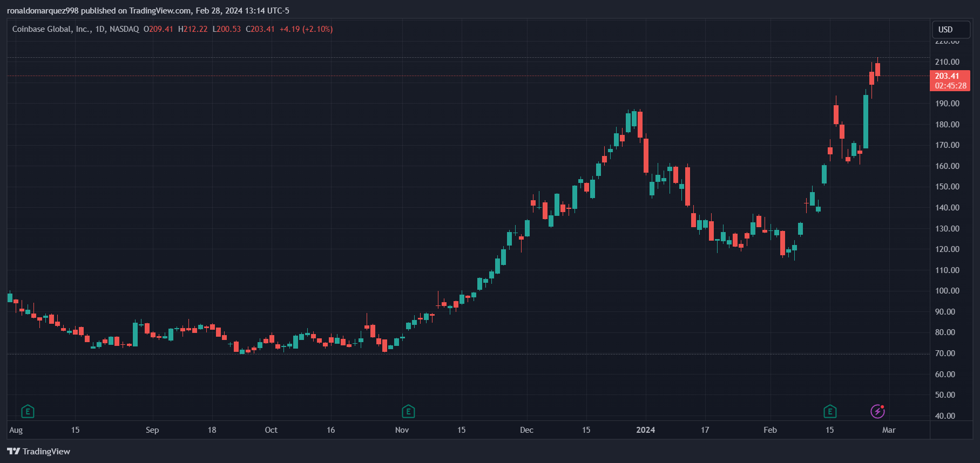This screenshot has height=463, width=980.
Task: Click the Coinbase Global, Inc. symbol title
Action: [x=51, y=29]
